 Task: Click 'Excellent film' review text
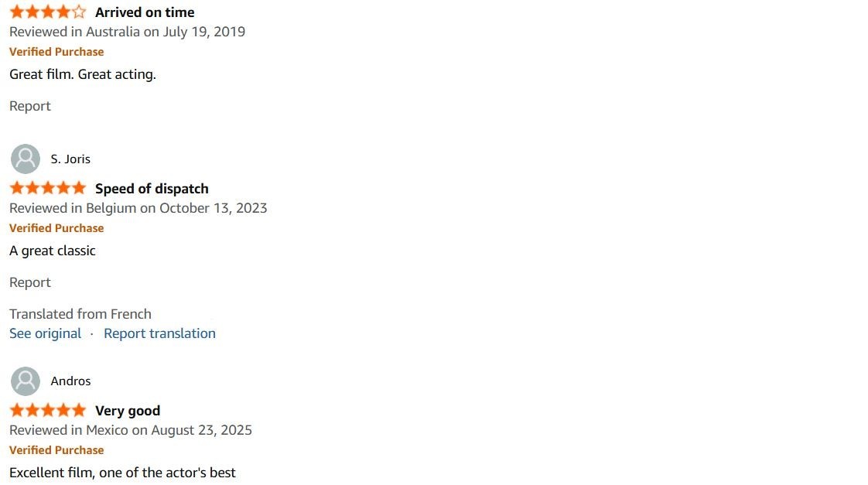point(122,473)
